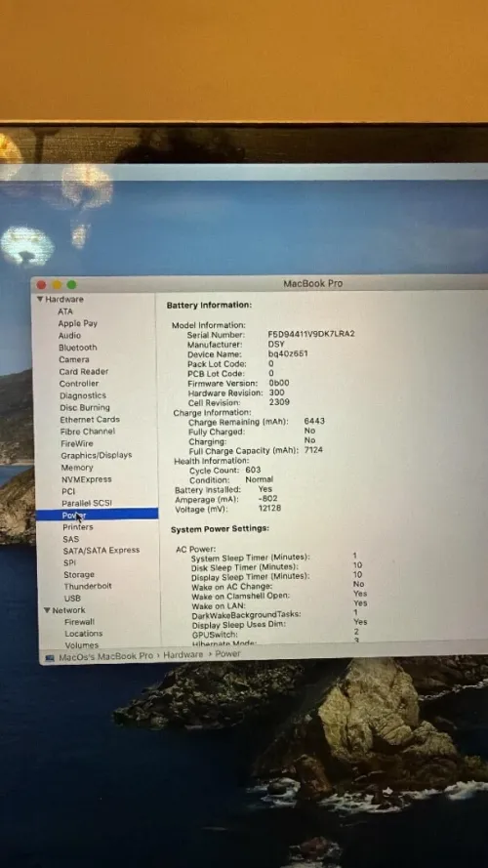Open the Audio hardware section

(x=69, y=336)
